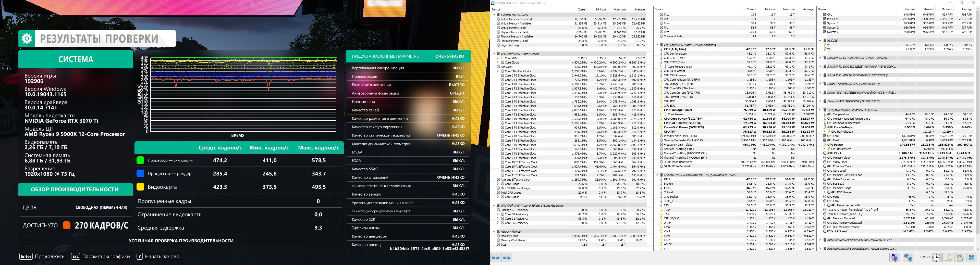Click the orange indicator next to 270 КАДРОВ/С
980x265 pixels.
click(x=67, y=225)
